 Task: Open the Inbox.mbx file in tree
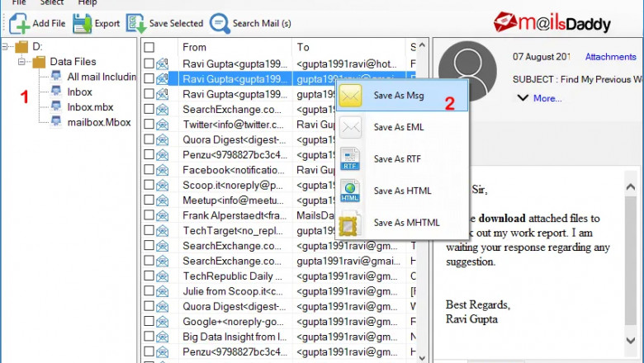[x=90, y=107]
